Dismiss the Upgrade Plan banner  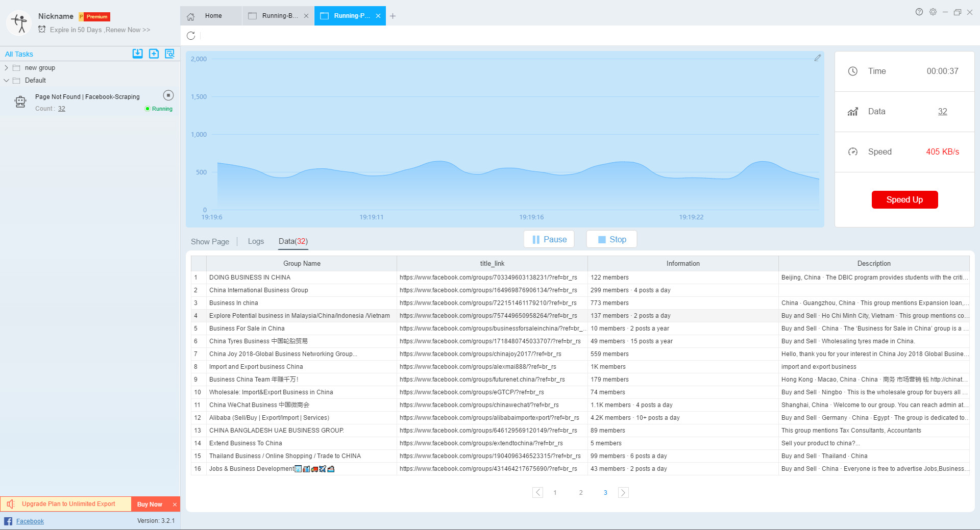click(175, 504)
